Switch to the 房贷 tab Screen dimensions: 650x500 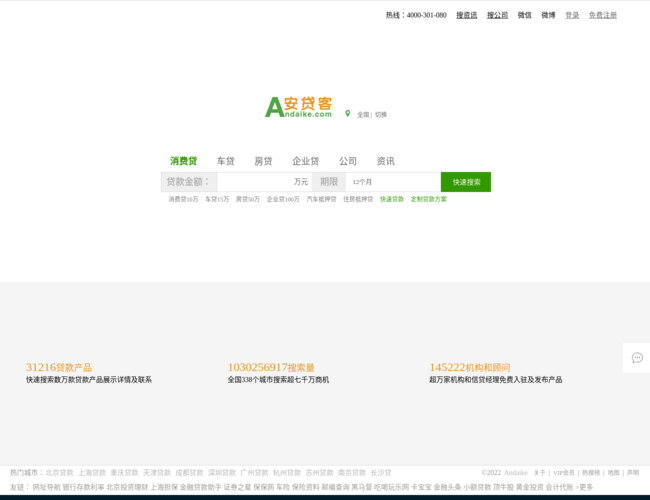(263, 161)
